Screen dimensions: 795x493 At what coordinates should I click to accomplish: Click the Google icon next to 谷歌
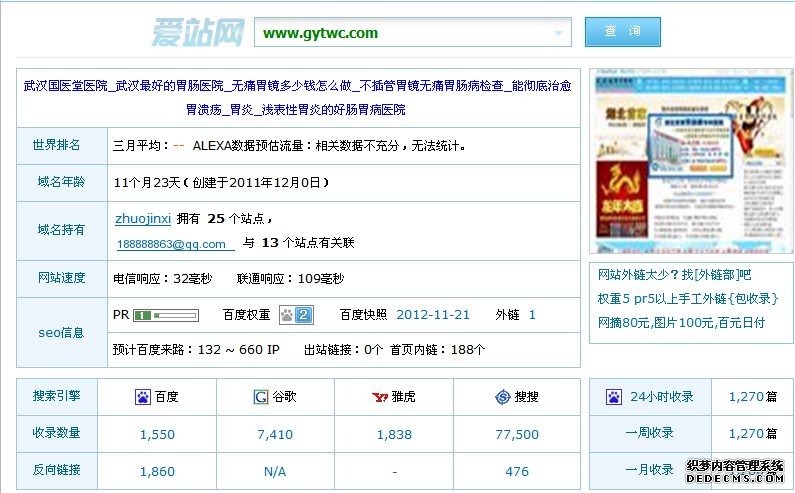[261, 397]
